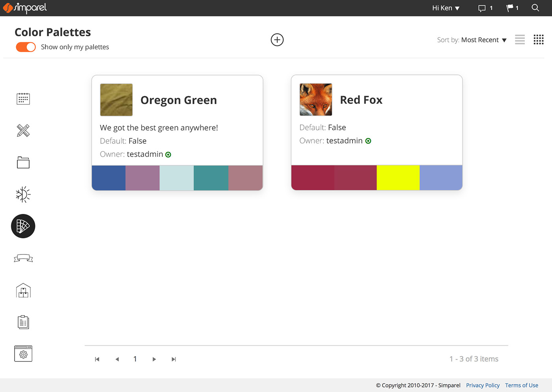Image resolution: width=552 pixels, height=392 pixels.
Task: Select the teal swatch in Oregon Green
Action: 211,178
